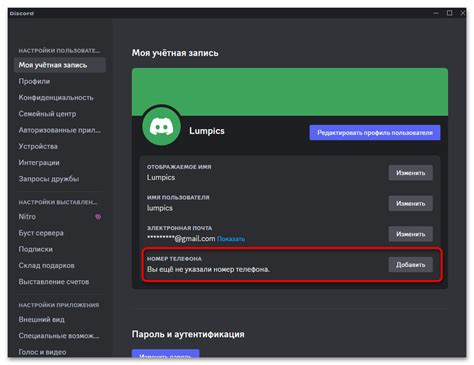
Task: Open the Подписки section
Action: click(x=36, y=249)
